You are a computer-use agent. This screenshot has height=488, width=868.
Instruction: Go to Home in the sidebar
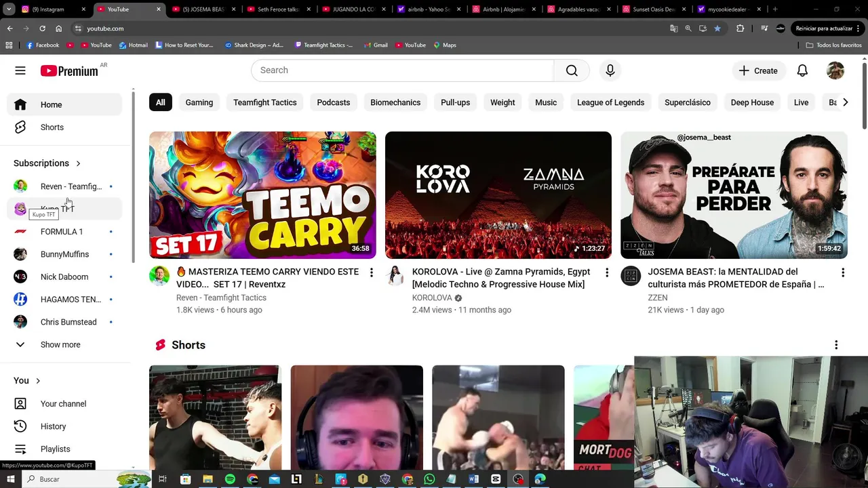point(64,104)
